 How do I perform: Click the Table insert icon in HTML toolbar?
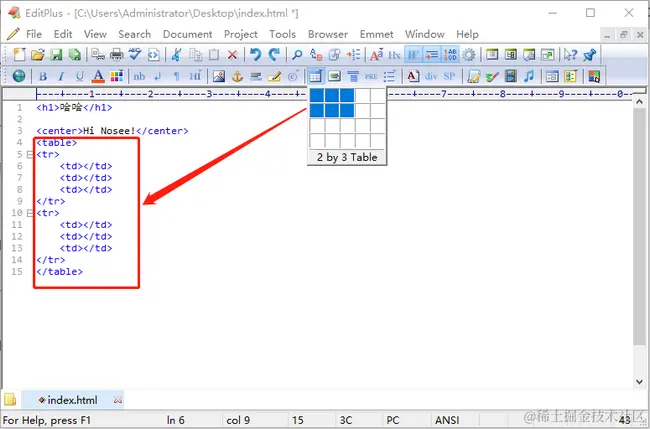coord(316,76)
